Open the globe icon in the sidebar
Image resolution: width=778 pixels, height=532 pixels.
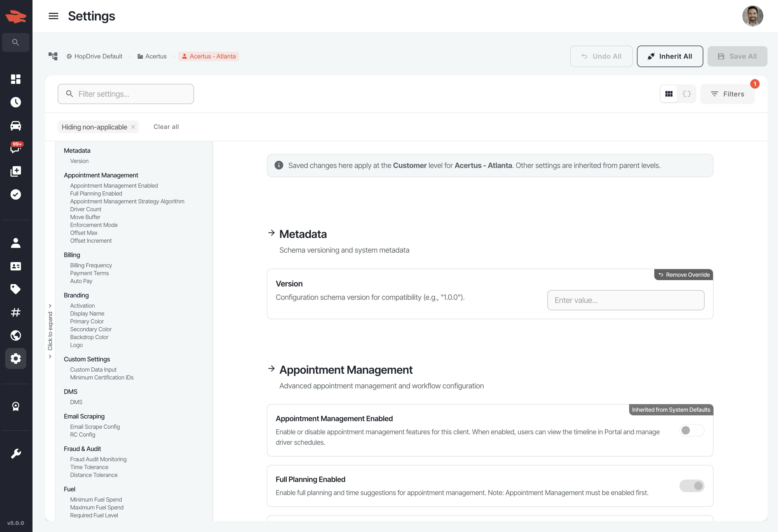[x=15, y=335]
